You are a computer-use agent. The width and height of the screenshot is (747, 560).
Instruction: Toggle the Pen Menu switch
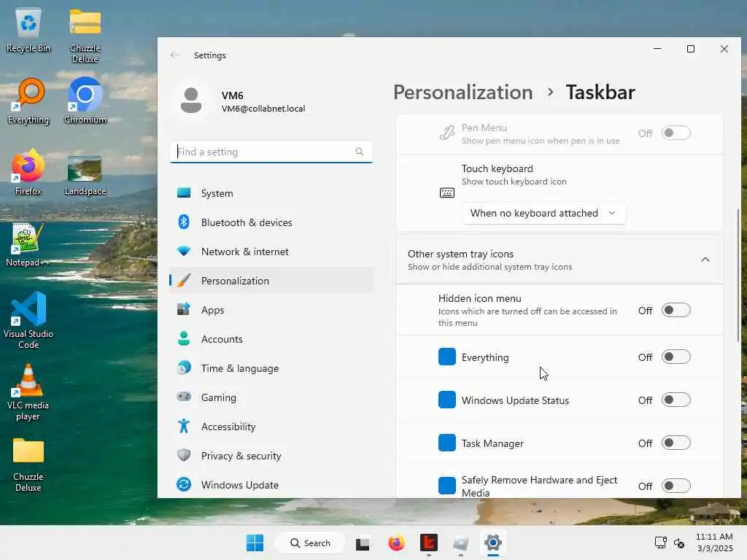pyautogui.click(x=676, y=133)
